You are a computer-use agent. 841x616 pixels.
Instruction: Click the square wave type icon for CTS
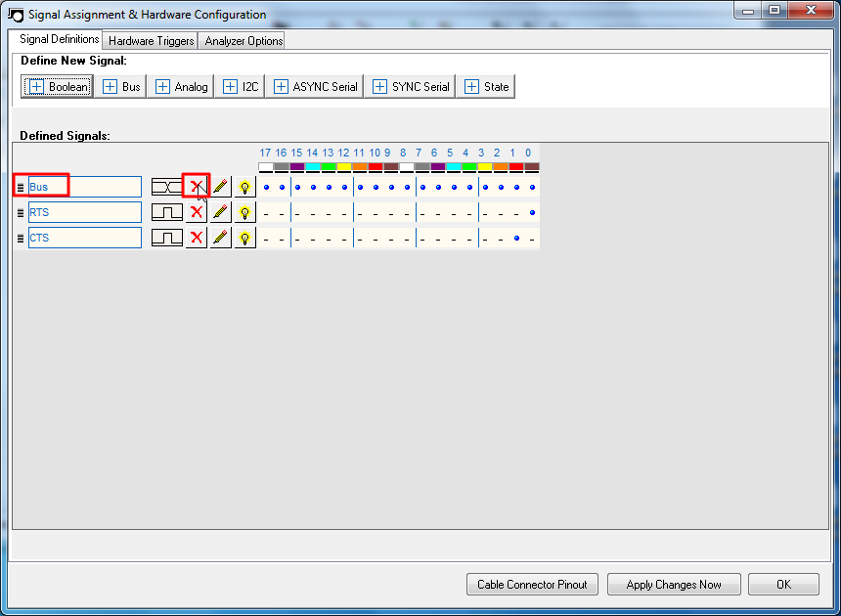(x=167, y=238)
